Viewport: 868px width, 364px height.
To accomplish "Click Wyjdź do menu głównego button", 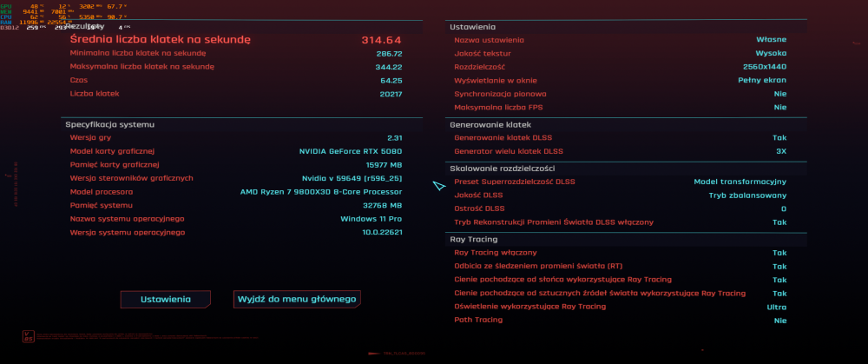I will tap(297, 299).
